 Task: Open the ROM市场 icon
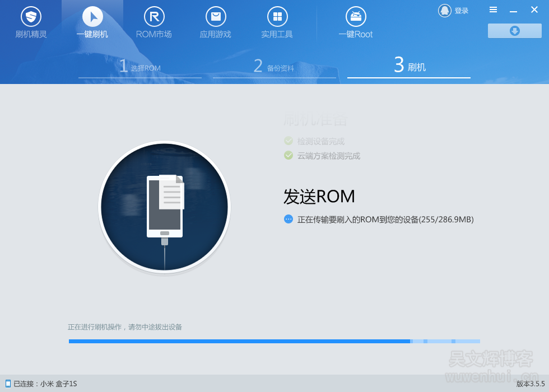(x=154, y=17)
